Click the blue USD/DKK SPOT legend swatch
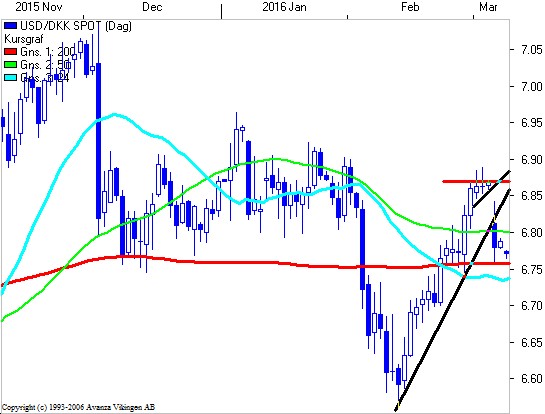This screenshot has height=414, width=545. point(10,26)
